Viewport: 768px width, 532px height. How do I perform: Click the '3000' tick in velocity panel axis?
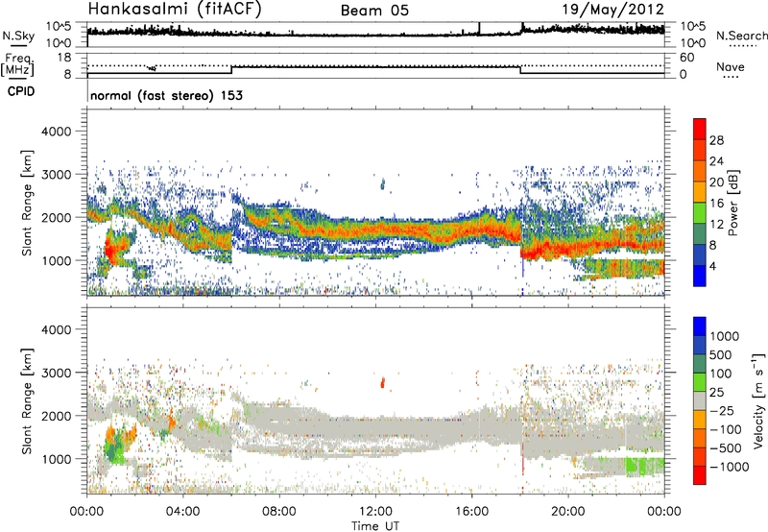pyautogui.click(x=56, y=373)
